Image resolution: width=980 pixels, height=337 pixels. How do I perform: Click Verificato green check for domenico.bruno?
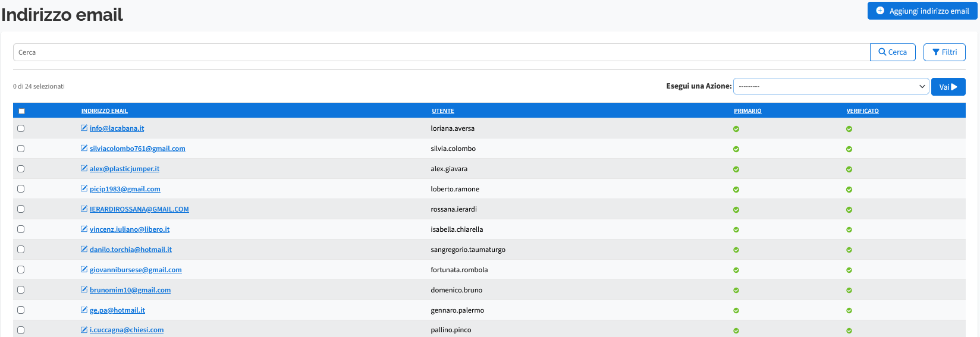click(849, 291)
